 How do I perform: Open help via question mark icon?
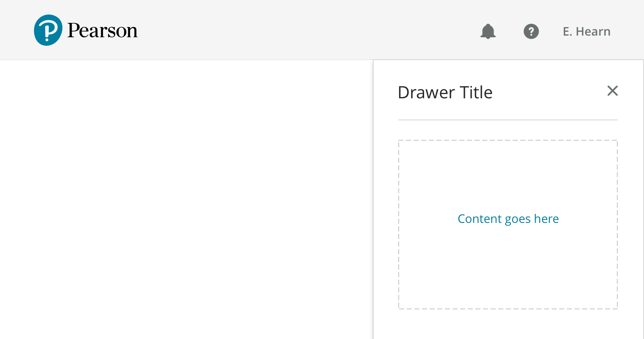pyautogui.click(x=531, y=31)
